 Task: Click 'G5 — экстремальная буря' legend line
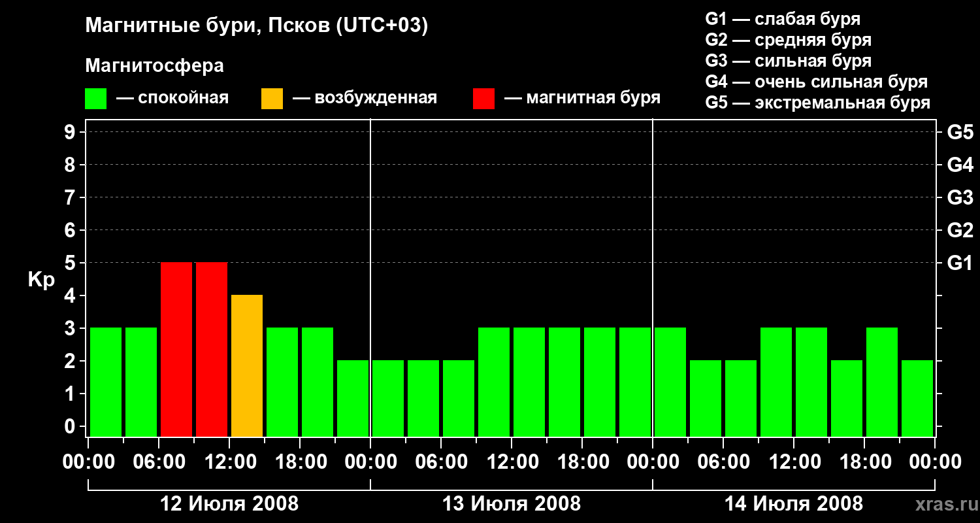click(x=817, y=103)
